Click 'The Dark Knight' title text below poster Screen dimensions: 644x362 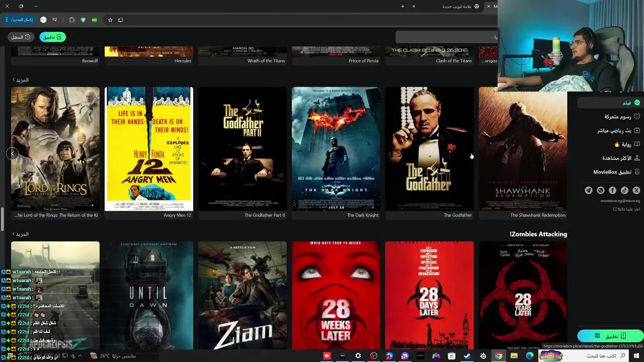(363, 215)
